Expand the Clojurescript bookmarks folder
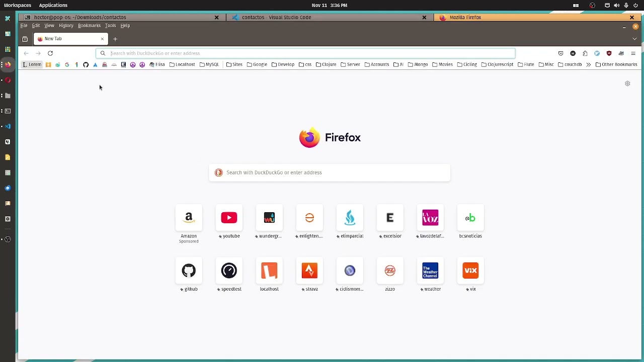The width and height of the screenshot is (644, 362). [497, 64]
